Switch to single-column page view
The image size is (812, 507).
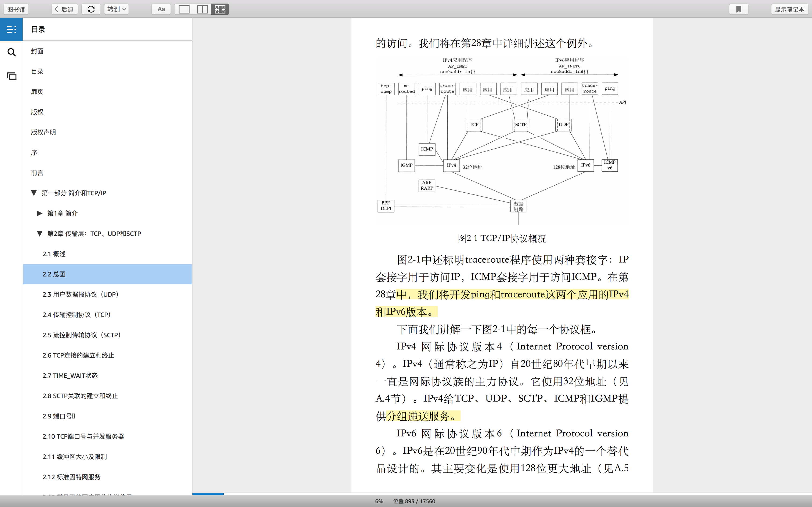click(184, 9)
